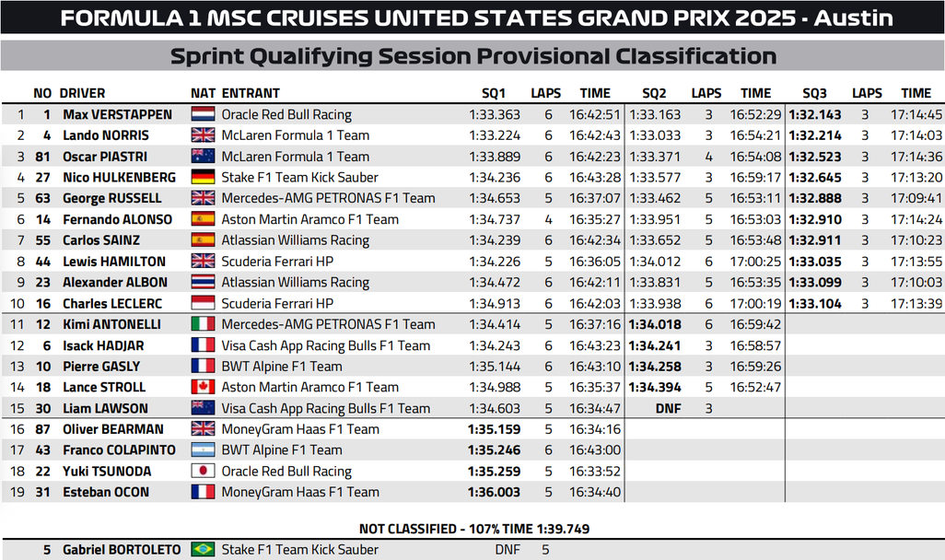
Task: Click the Italian flag next to Kimi Antonelli
Action: coord(203,324)
